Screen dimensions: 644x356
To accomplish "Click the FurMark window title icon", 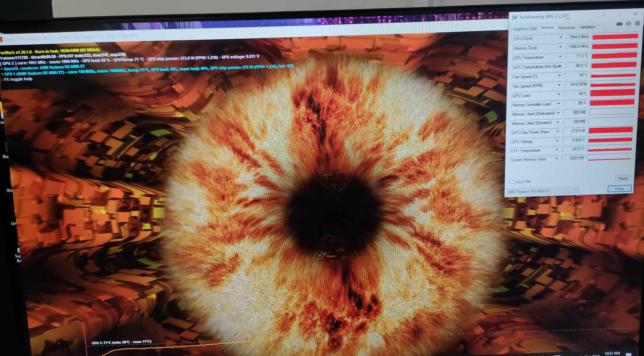I will (1, 40).
